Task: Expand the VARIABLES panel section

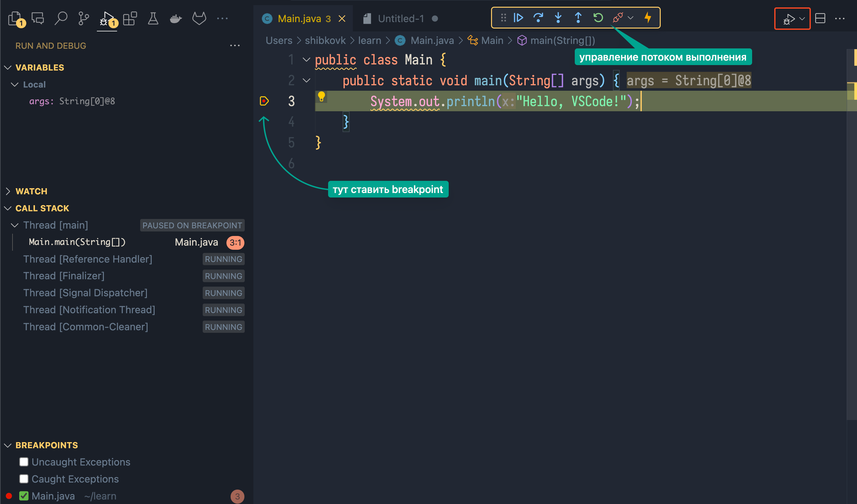Action: click(x=7, y=67)
